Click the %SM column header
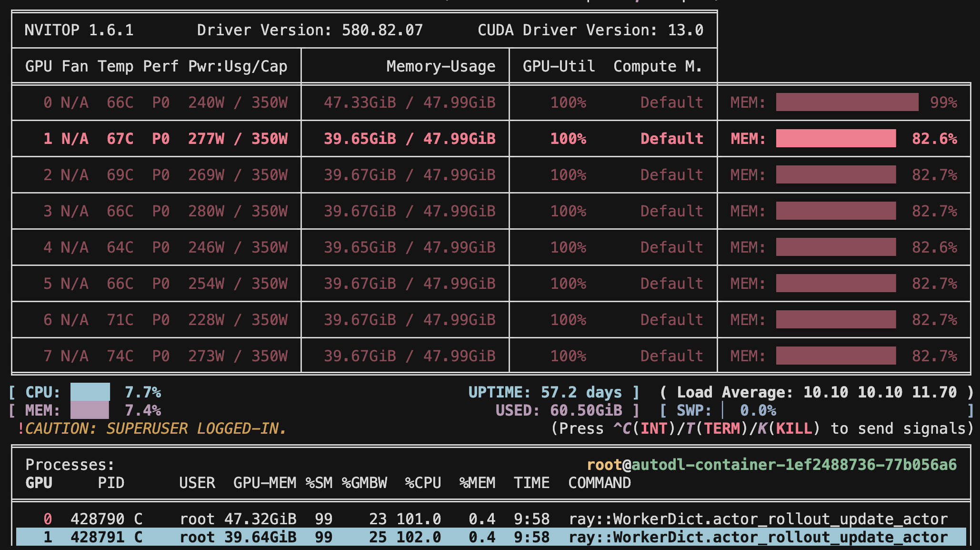 click(x=319, y=483)
